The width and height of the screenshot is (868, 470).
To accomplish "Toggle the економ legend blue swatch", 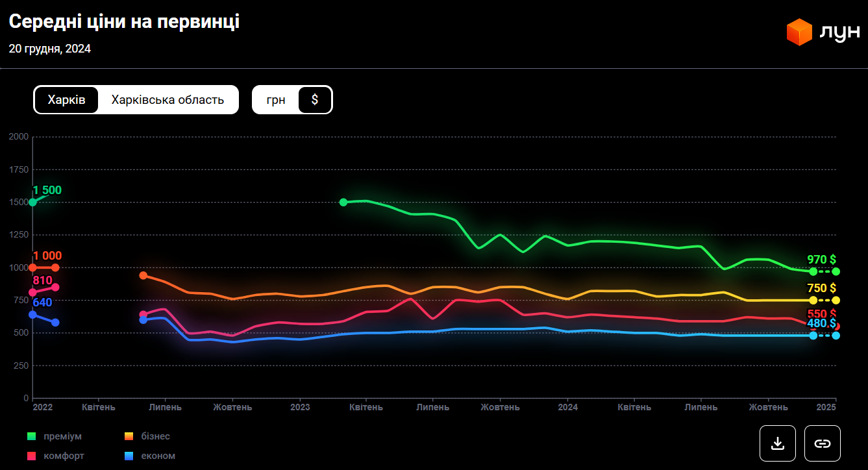I will coord(129,456).
